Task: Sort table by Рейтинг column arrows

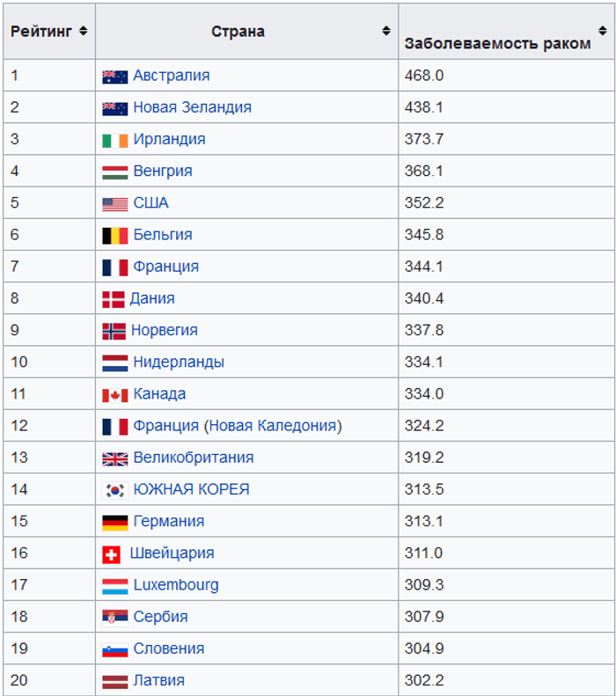Action: (83, 31)
